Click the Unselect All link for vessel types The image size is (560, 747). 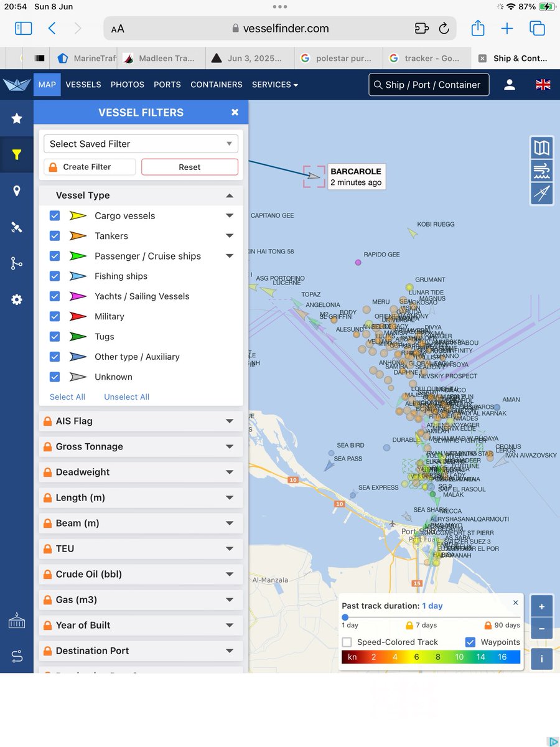pos(126,397)
